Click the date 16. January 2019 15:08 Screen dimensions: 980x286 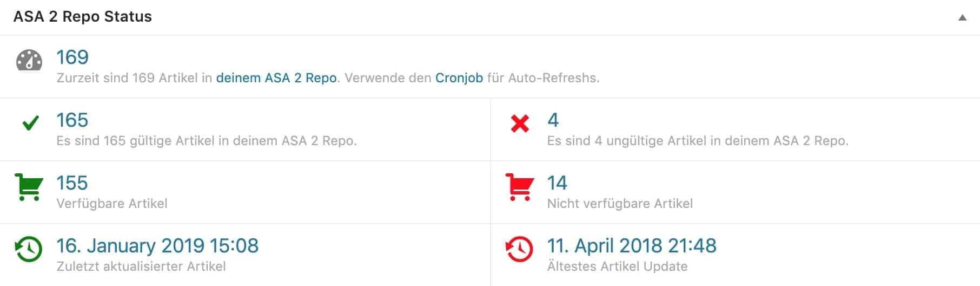[157, 246]
